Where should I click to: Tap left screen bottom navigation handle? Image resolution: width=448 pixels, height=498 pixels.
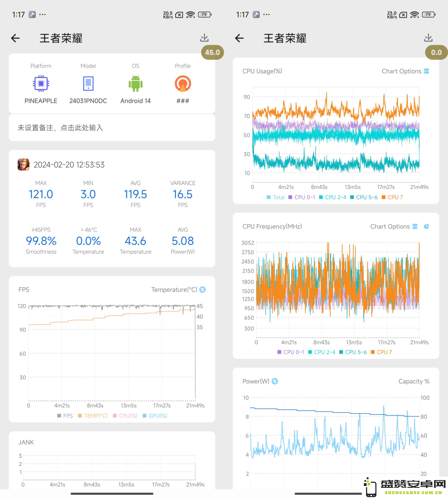pos(112,494)
